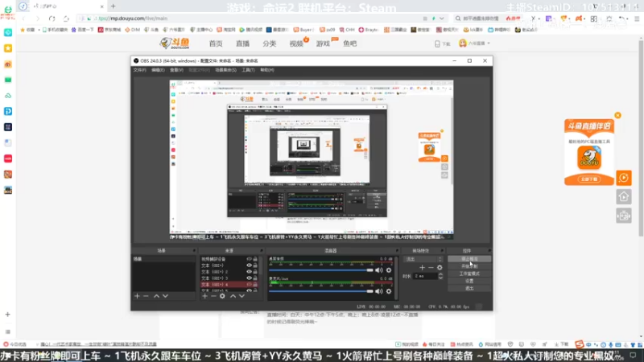
Task: Toggle the eye icon for the highlighted 文本 (GDI+) 4
Action: pyautogui.click(x=249, y=285)
